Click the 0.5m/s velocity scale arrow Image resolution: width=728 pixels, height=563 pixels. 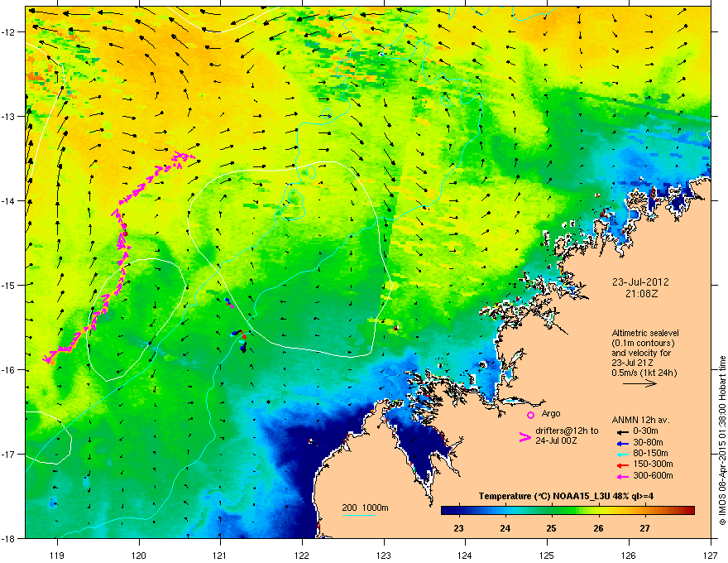click(639, 383)
